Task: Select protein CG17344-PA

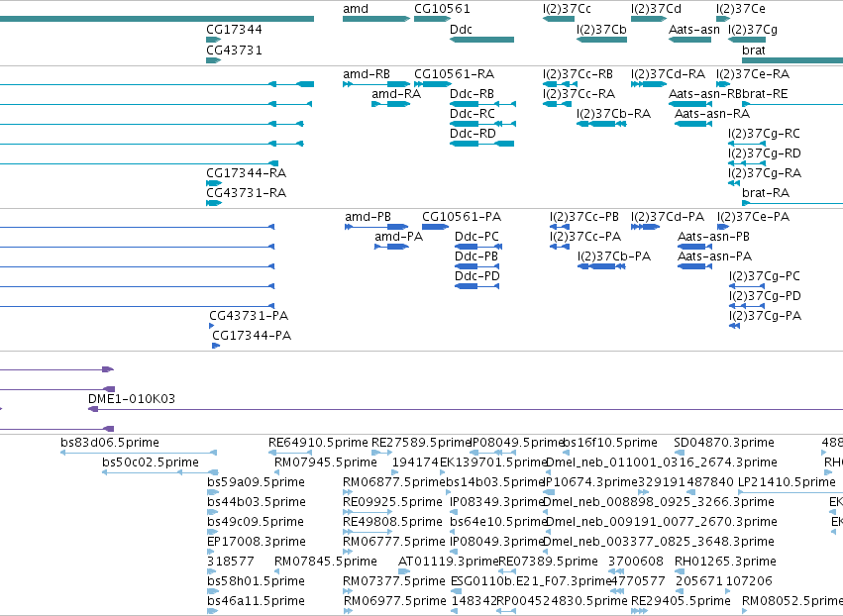Action: (x=252, y=336)
